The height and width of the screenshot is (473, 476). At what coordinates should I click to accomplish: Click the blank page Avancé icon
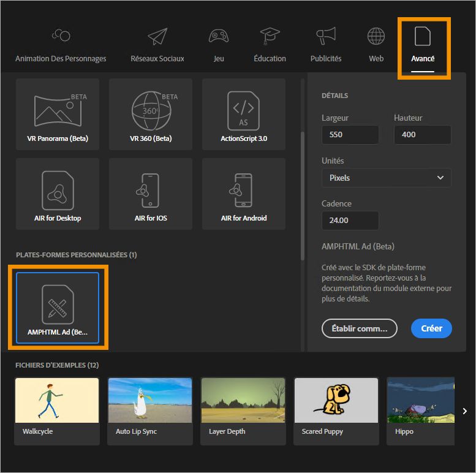click(423, 36)
